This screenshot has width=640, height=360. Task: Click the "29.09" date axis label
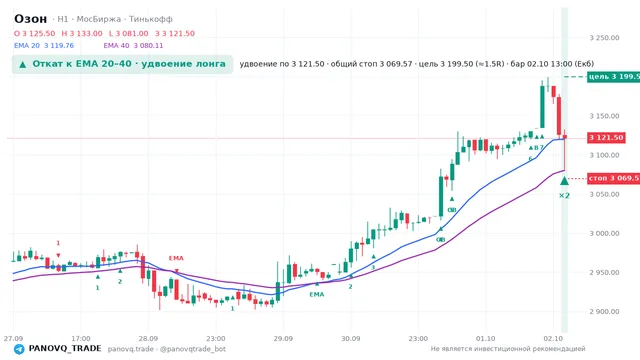[283, 339]
